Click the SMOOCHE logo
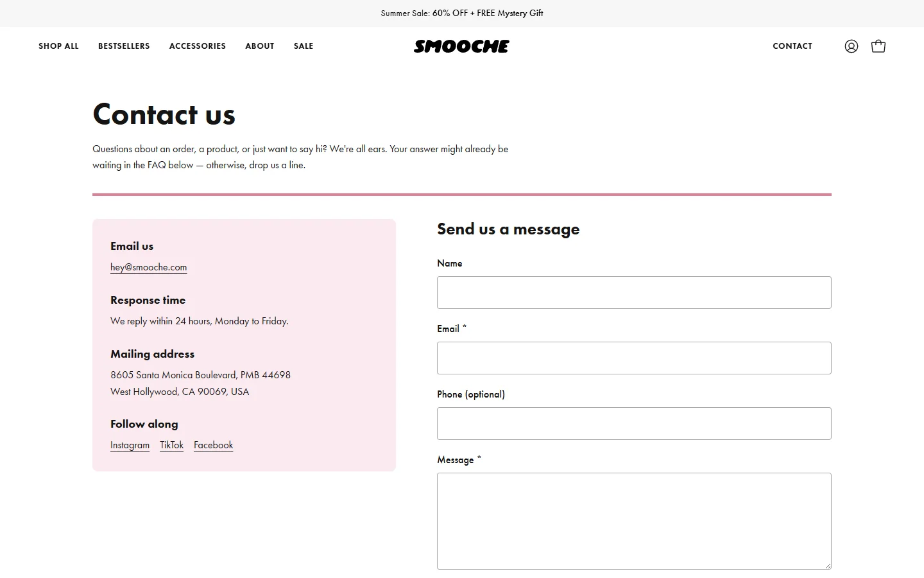This screenshot has height=578, width=924. pyautogui.click(x=461, y=46)
